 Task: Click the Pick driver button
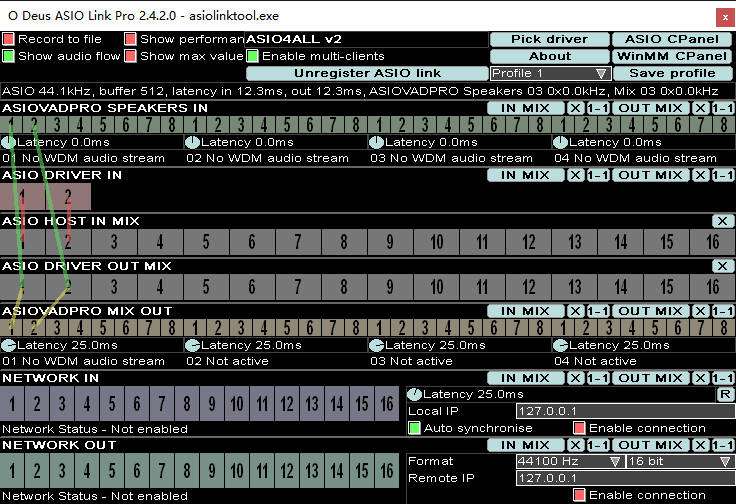[x=548, y=39]
